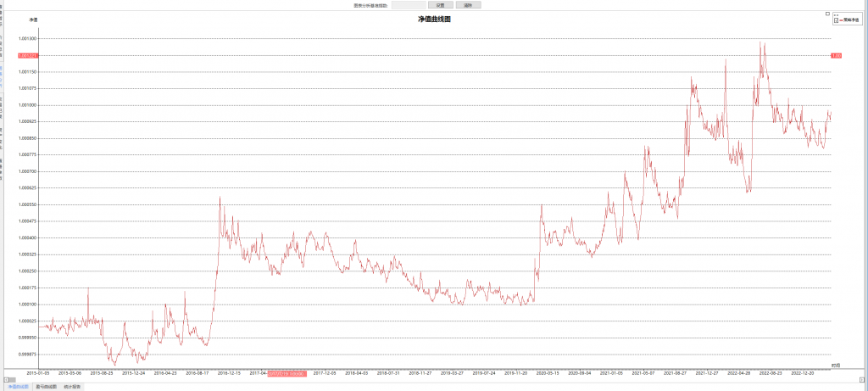The image size is (868, 391).
Task: Click the red value tag on right chart edge
Action: pyautogui.click(x=836, y=56)
